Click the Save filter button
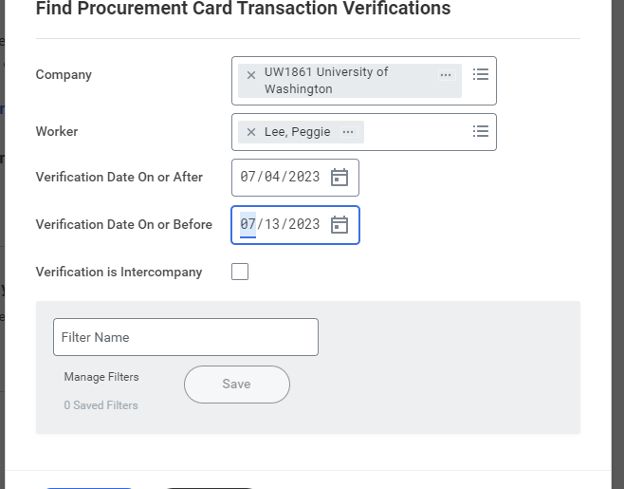The height and width of the screenshot is (489, 624). click(x=237, y=384)
